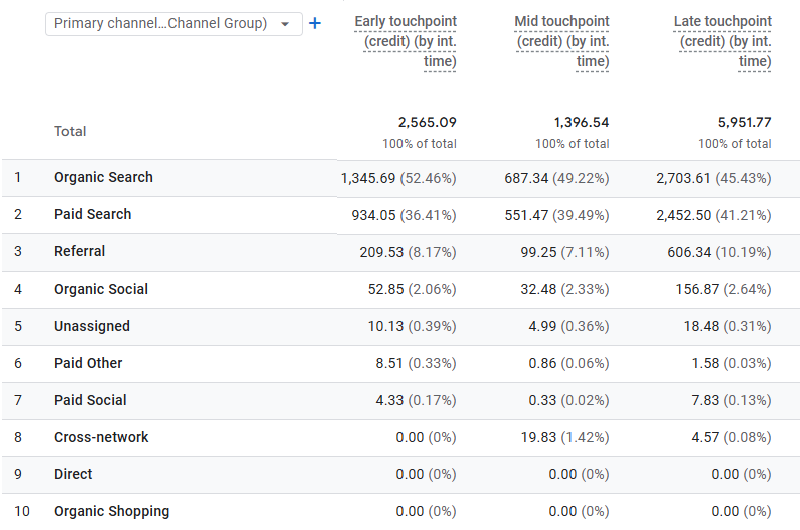
Task: Select the Organic Shopping row label
Action: point(111,512)
